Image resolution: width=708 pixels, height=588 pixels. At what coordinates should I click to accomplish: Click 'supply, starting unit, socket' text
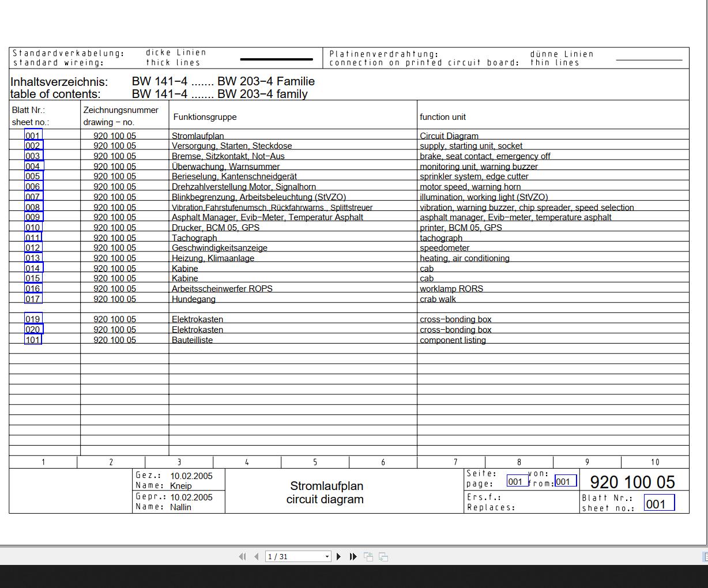471,146
